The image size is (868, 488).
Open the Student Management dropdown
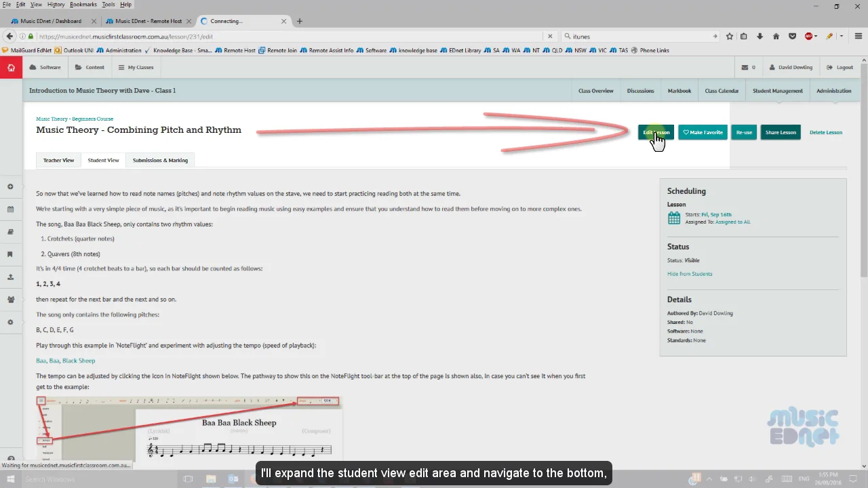778,91
